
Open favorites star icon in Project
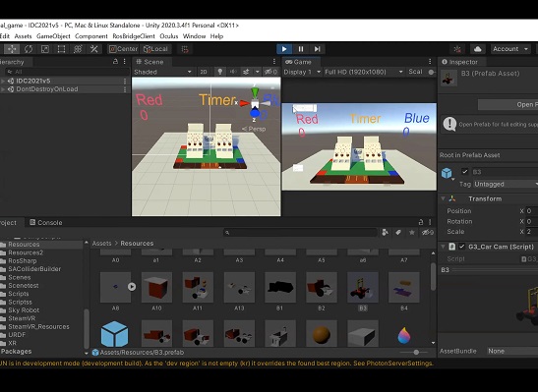(412, 233)
